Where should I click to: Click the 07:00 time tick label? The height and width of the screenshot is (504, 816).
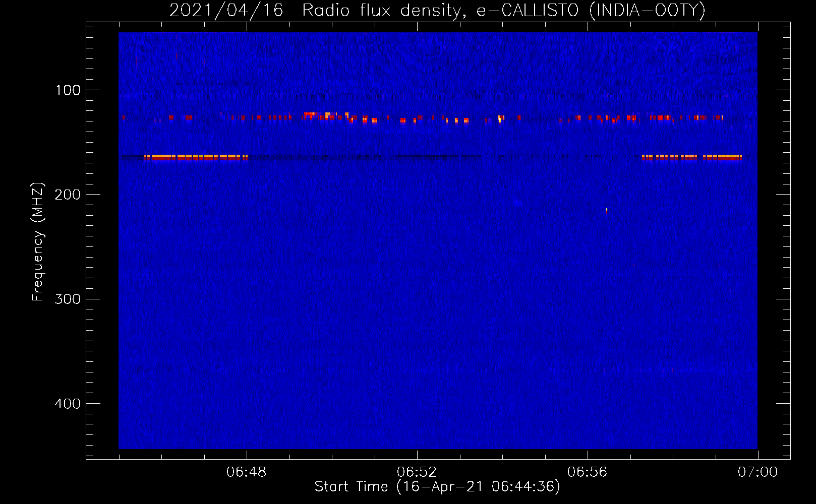(757, 472)
